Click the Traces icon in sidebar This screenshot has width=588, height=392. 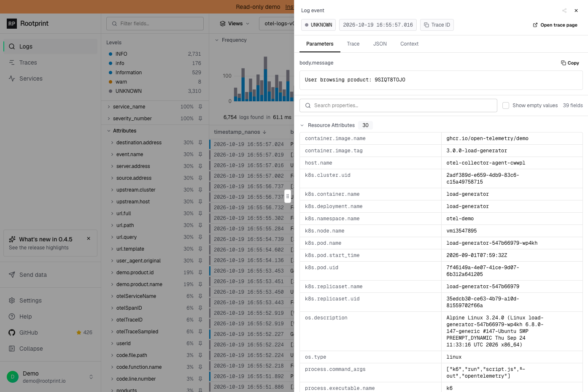tap(12, 62)
